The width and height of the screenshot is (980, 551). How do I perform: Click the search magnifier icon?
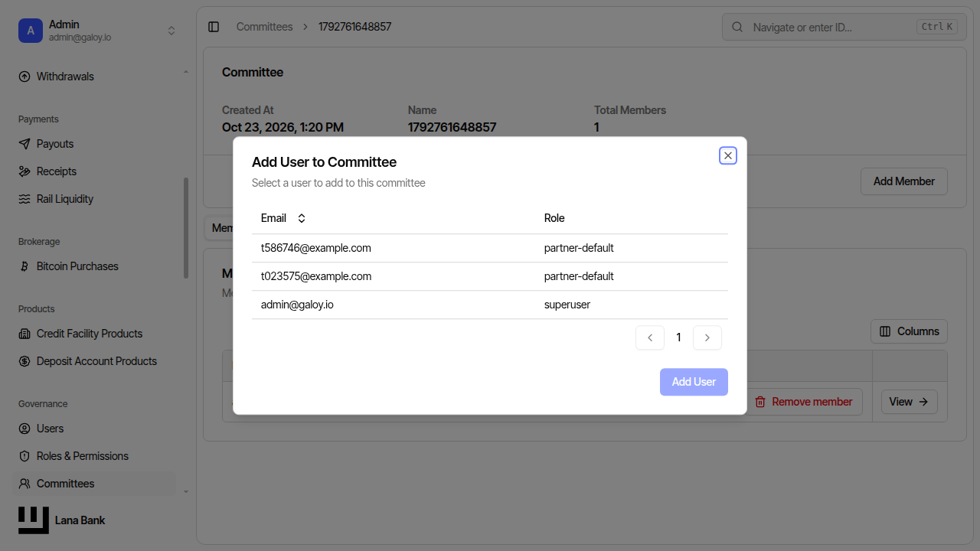[x=737, y=27]
